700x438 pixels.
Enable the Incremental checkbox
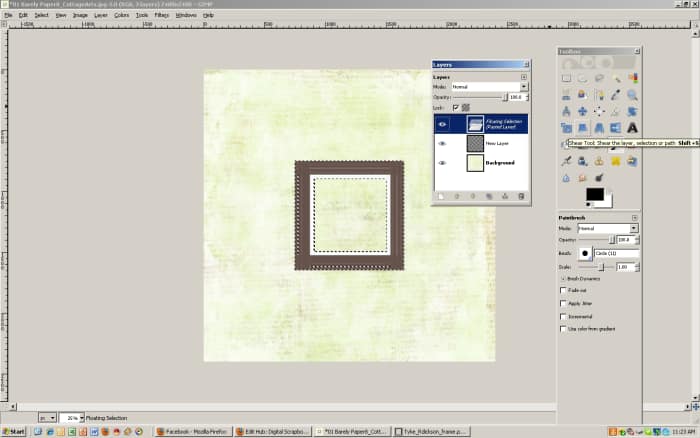click(x=563, y=317)
